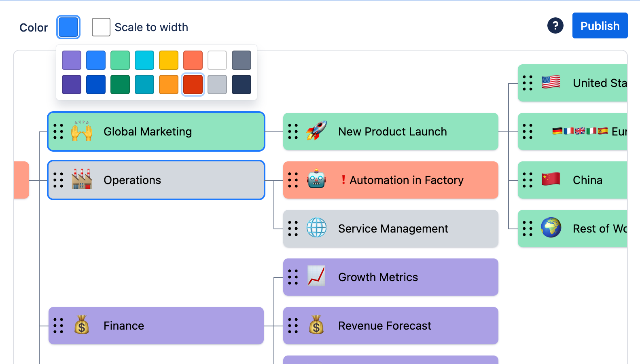The image size is (640, 364).
Task: Grab the New Product Launch drag handle
Action: point(293,131)
